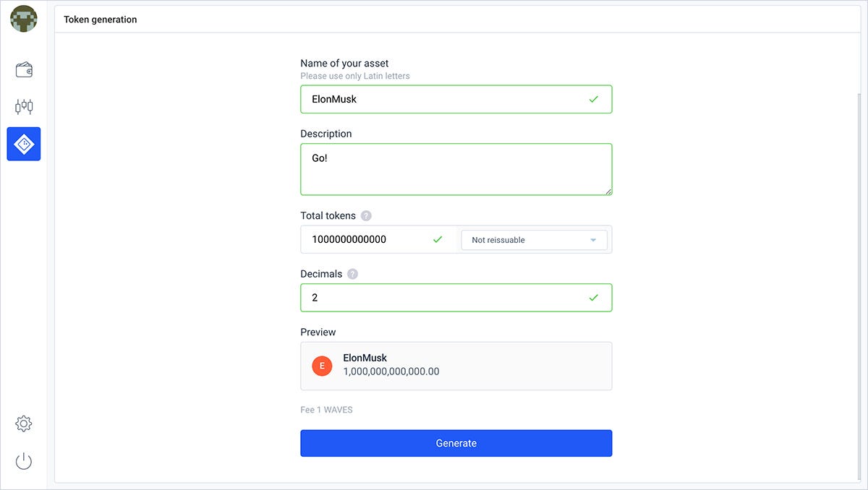Click the reissuable dropdown arrow

pyautogui.click(x=593, y=240)
